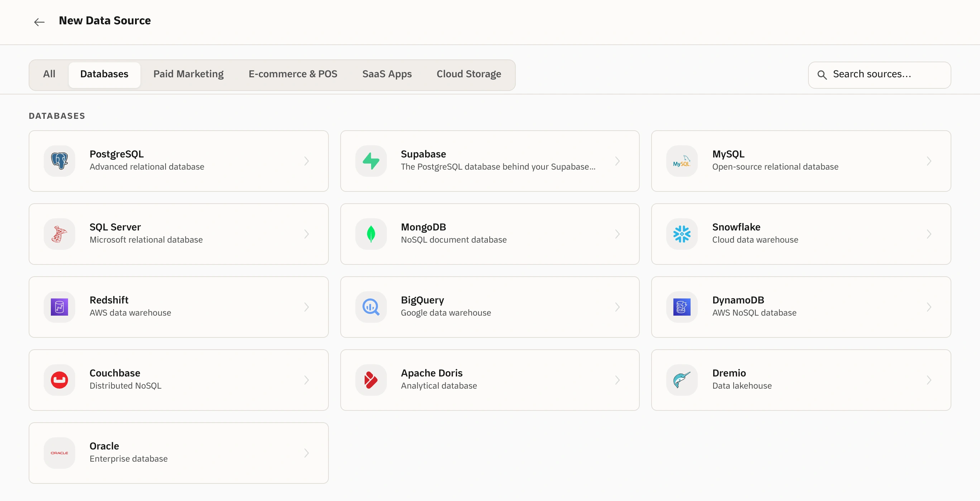Click 'Google data warehouse' description

(446, 312)
